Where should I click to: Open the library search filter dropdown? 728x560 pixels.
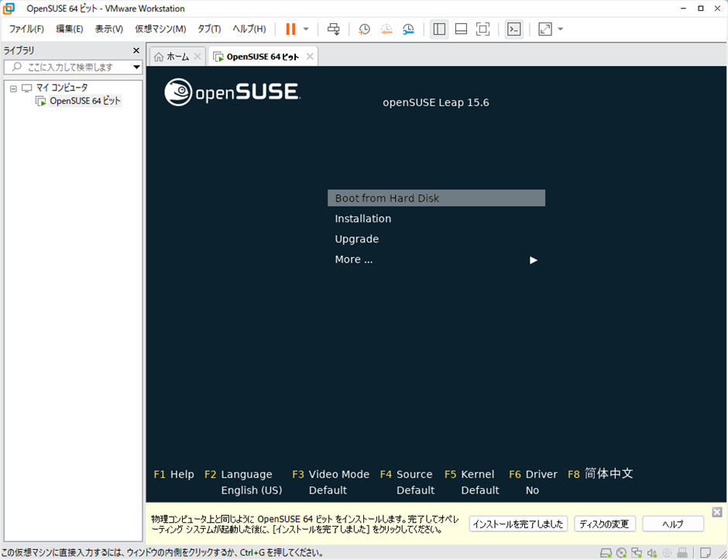tap(136, 67)
